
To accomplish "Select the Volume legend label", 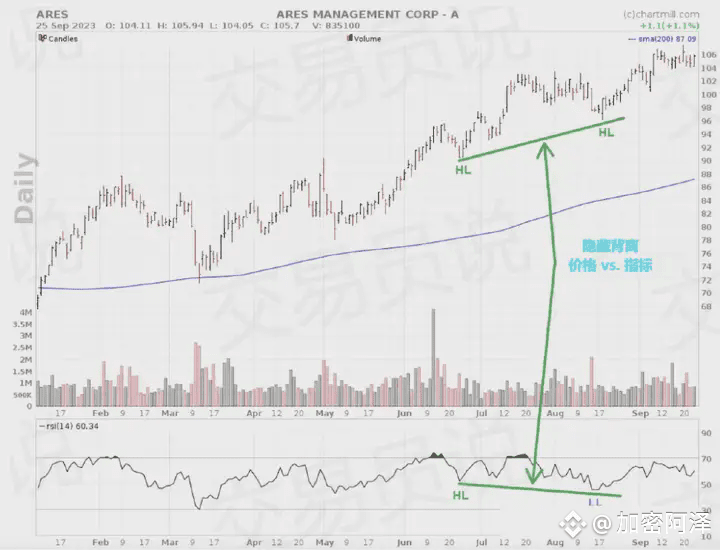I will (x=367, y=39).
